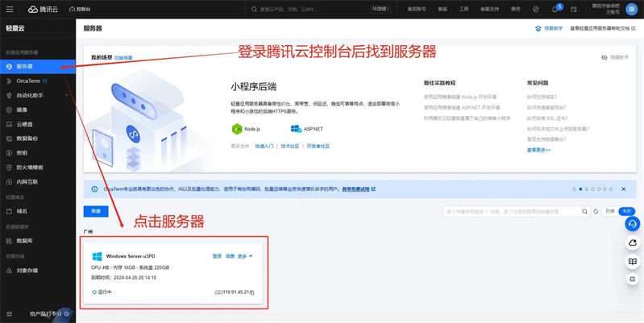This screenshot has width=644, height=323.
Task: Click the 云硬盘 disk icon
Action: point(9,124)
